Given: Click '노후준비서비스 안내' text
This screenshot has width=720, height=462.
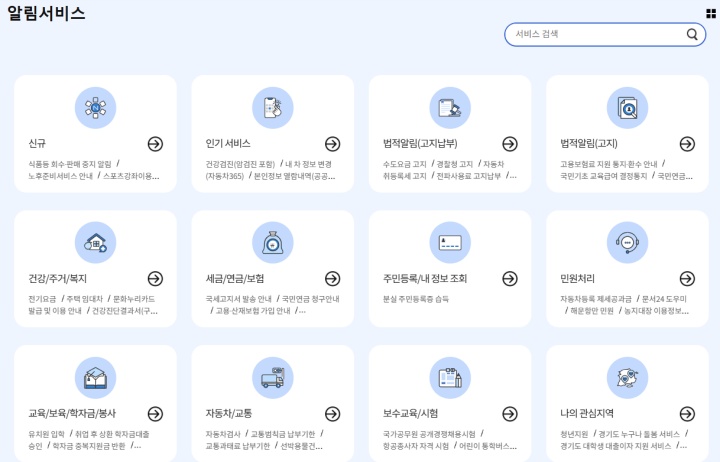Looking at the screenshot, I should (x=61, y=176).
